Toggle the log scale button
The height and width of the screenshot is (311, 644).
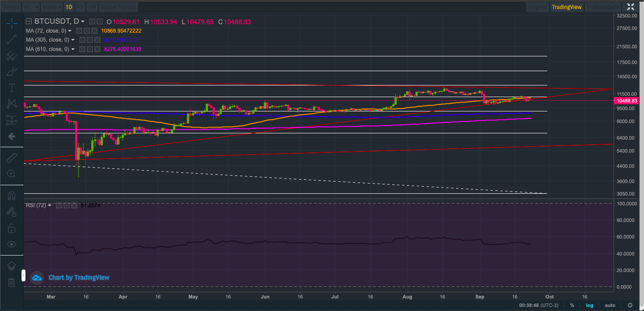coord(590,305)
